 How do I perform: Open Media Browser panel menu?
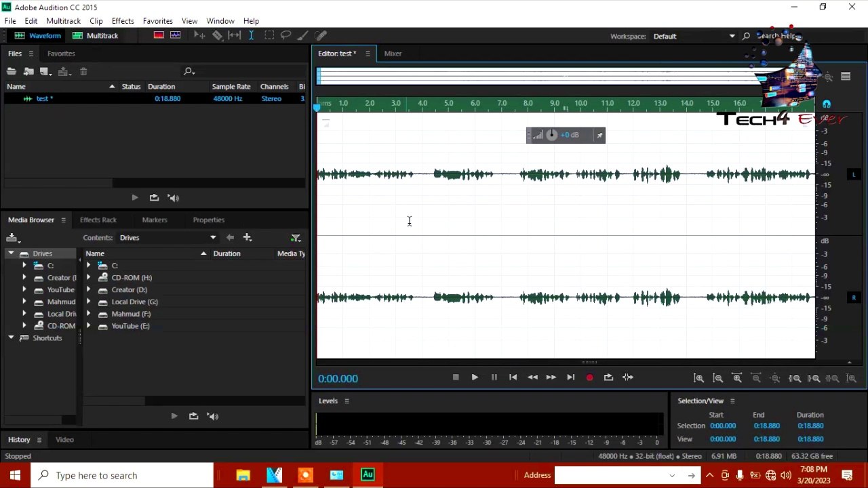click(63, 220)
